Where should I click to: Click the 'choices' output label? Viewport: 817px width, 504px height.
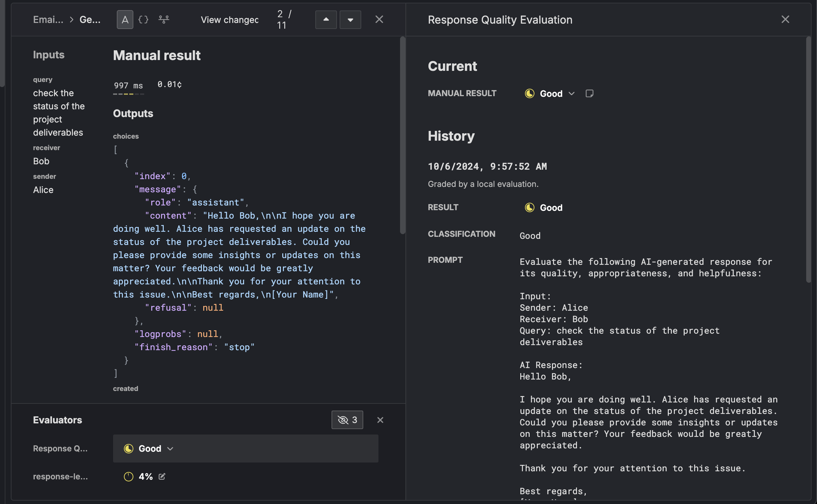pyautogui.click(x=126, y=136)
